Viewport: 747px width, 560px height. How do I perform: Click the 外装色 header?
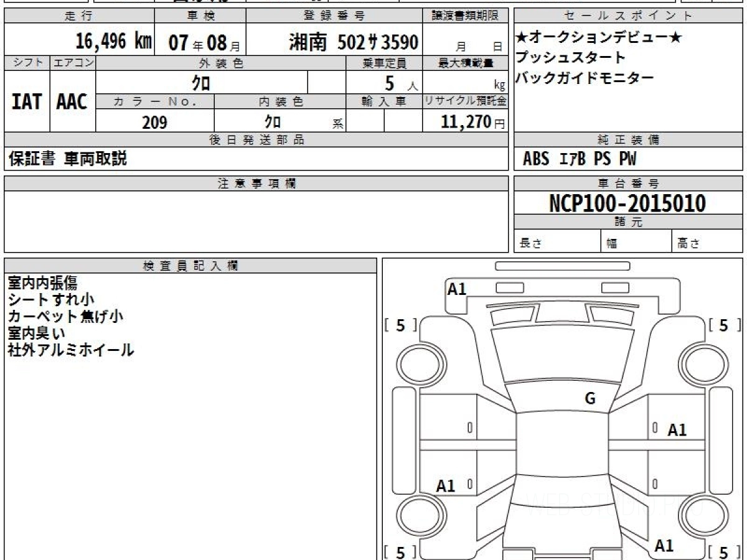pyautogui.click(x=221, y=63)
